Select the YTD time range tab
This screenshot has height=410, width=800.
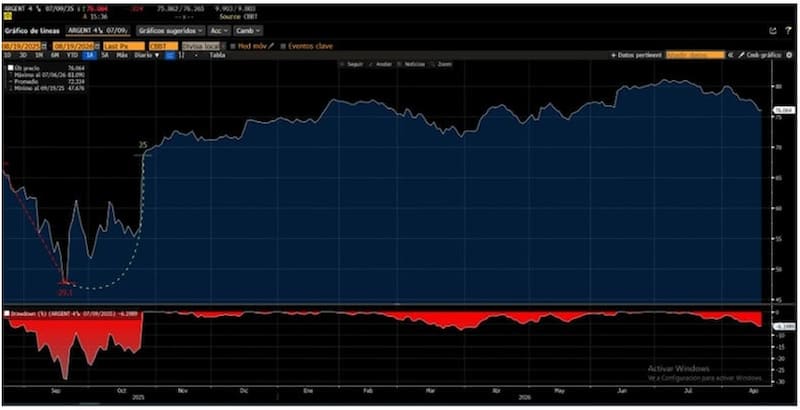pyautogui.click(x=72, y=55)
